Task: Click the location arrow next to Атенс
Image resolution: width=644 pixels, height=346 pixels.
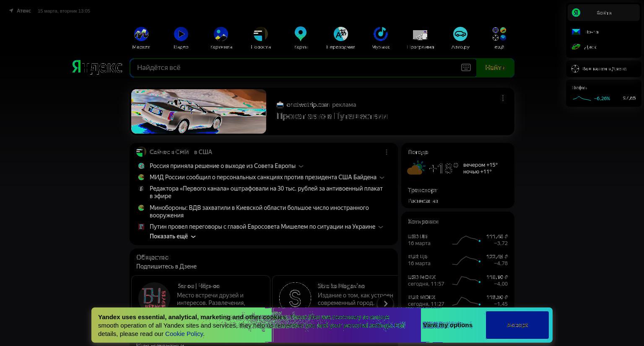Action: pyautogui.click(x=11, y=11)
